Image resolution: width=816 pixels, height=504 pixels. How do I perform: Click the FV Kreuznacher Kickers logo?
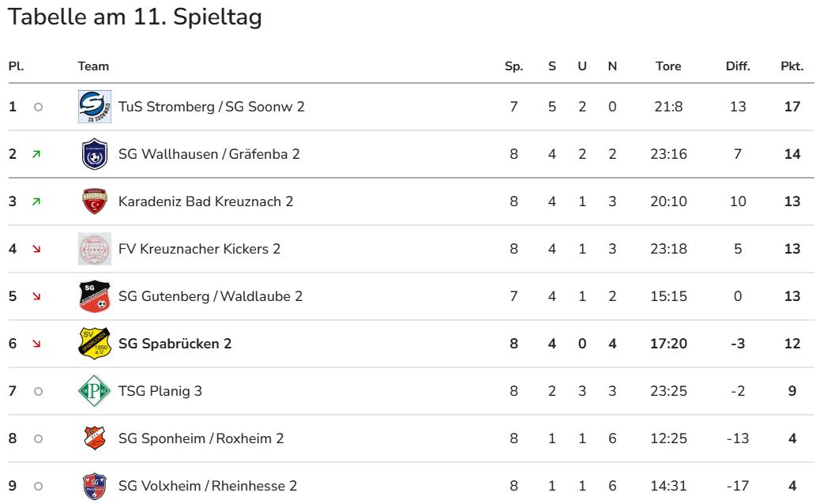coord(94,249)
